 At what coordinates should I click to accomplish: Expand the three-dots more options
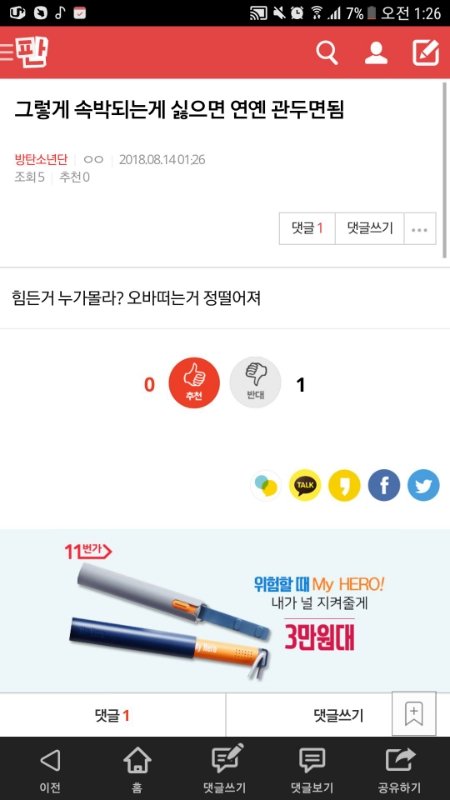pyautogui.click(x=420, y=229)
